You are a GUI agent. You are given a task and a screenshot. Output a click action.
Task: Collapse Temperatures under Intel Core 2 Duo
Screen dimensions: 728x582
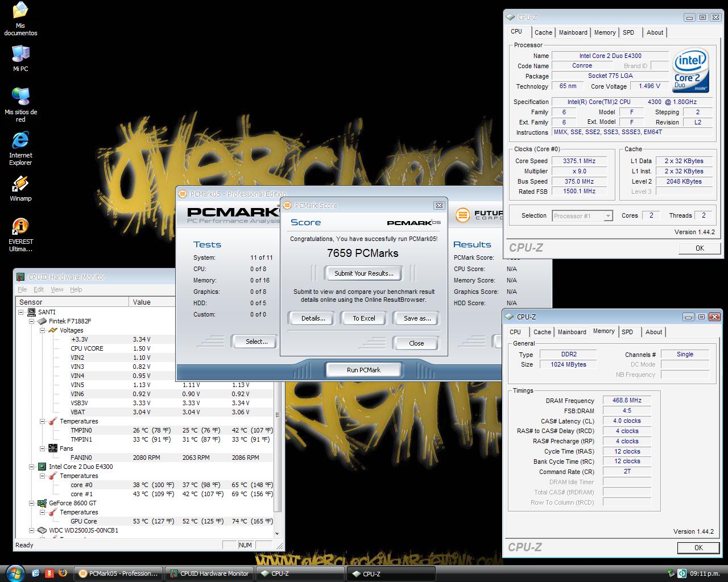pyautogui.click(x=42, y=476)
